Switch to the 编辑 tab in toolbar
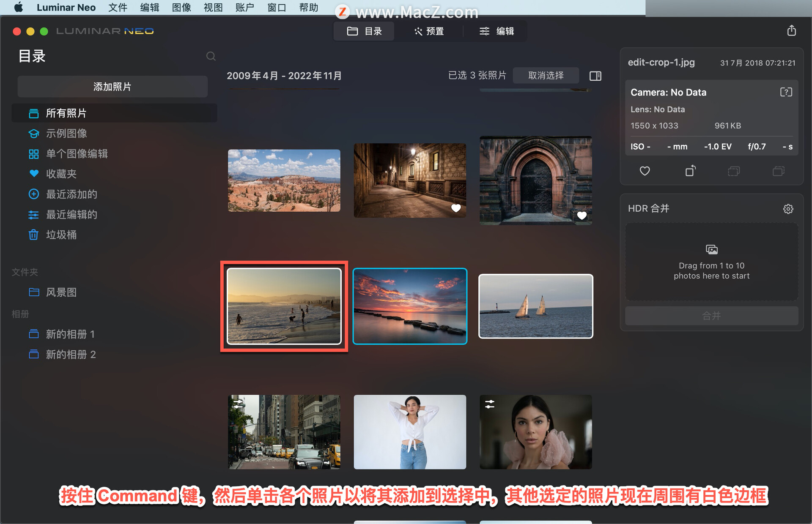The height and width of the screenshot is (524, 812). click(496, 31)
